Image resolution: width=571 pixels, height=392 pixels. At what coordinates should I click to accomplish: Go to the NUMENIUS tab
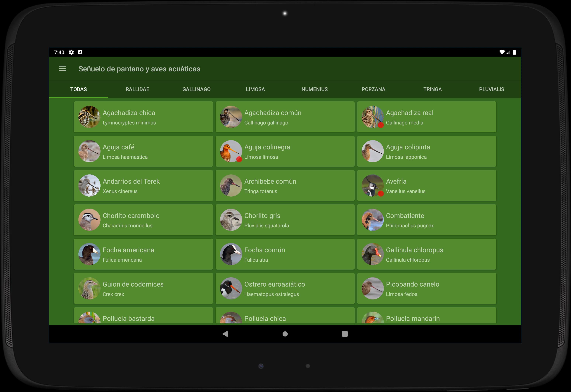tap(314, 89)
